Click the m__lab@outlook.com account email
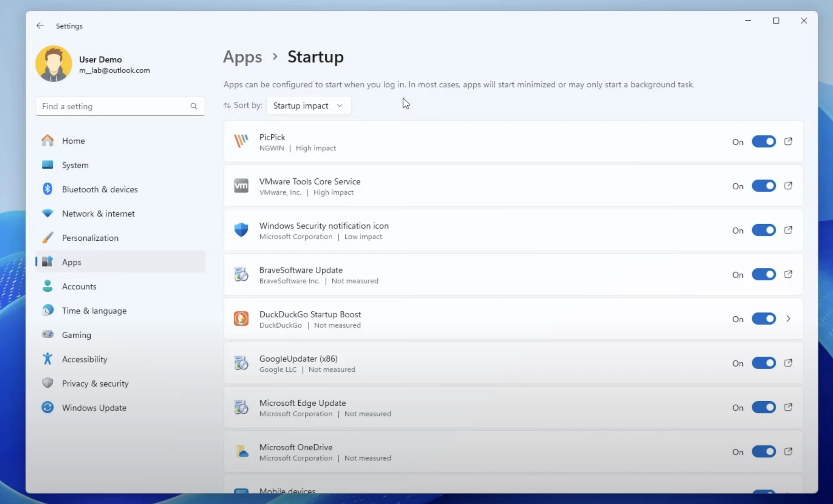 (115, 70)
